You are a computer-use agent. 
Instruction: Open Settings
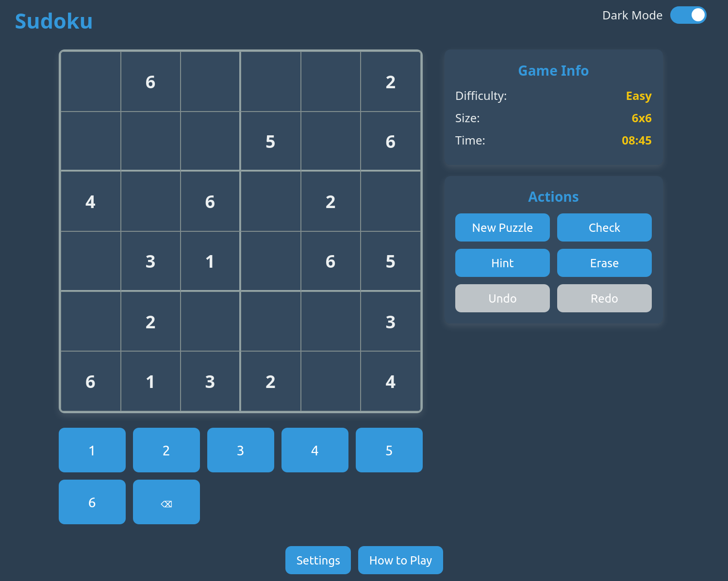(318, 560)
